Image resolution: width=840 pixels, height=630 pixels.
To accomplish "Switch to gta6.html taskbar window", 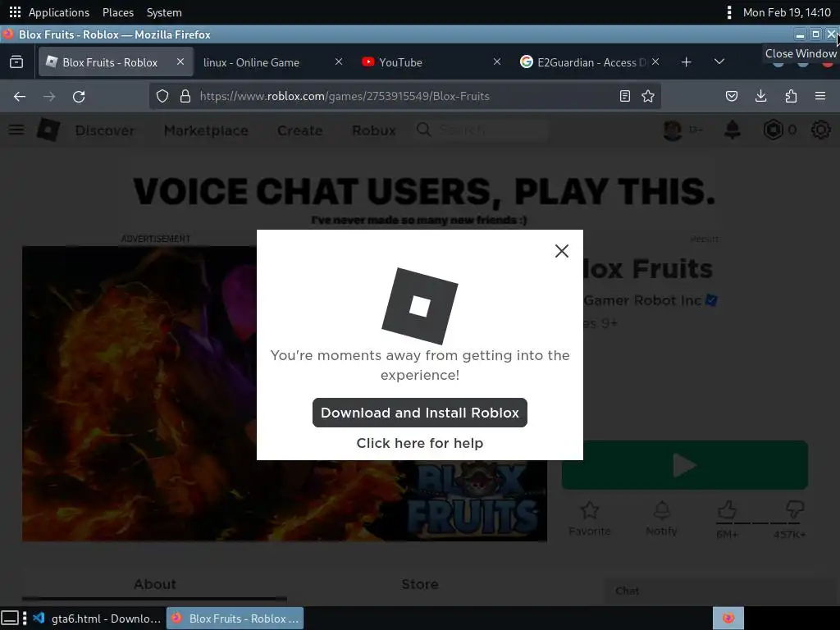I will click(97, 619).
